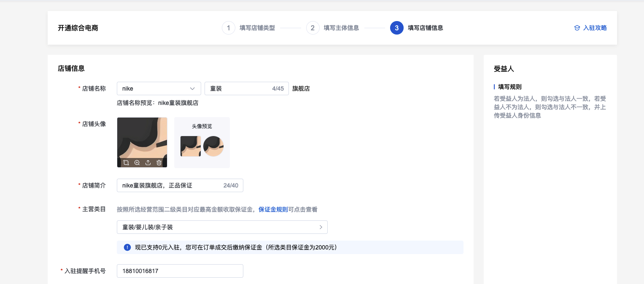Screen dimensions: 644x284
Task: Go to step 1 填写店铺类型
Action: (x=248, y=28)
